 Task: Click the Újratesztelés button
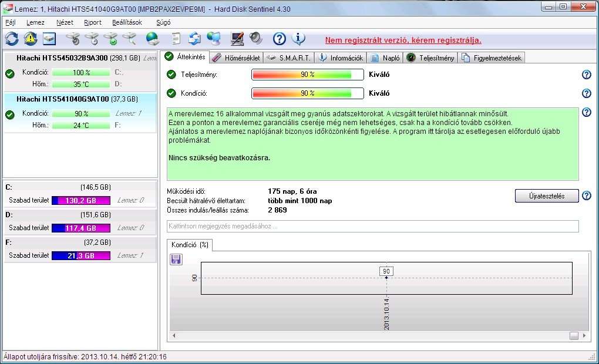point(547,196)
